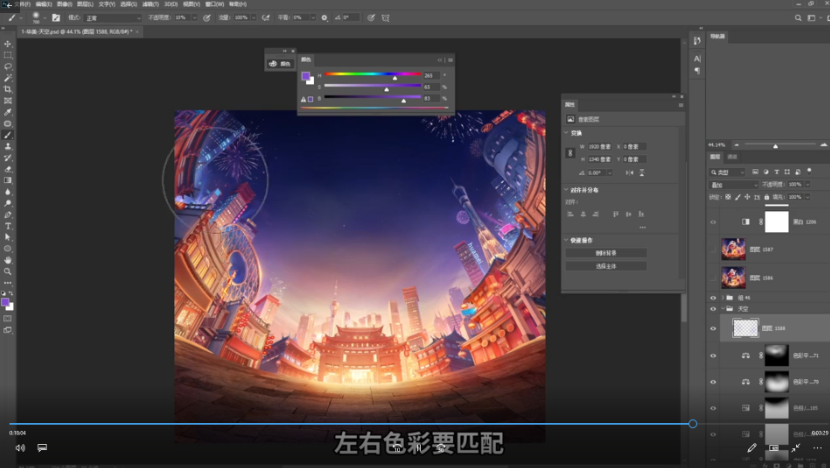
Task: Select the Crop tool
Action: [x=7, y=89]
